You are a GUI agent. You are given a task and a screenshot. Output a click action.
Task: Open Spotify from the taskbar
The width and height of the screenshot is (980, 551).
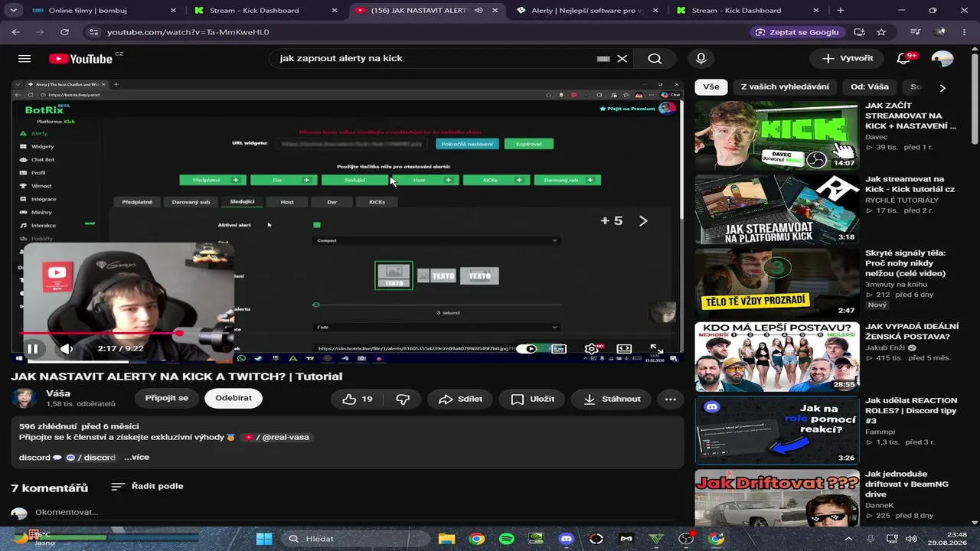(x=506, y=539)
